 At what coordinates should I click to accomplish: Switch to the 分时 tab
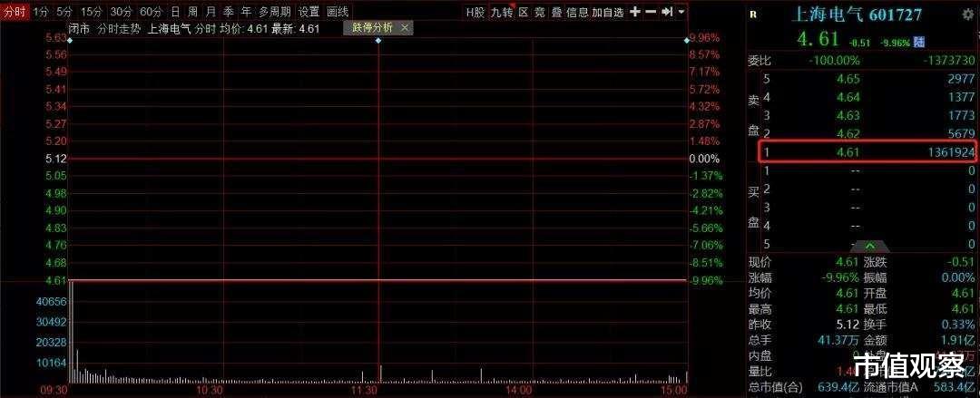point(15,12)
